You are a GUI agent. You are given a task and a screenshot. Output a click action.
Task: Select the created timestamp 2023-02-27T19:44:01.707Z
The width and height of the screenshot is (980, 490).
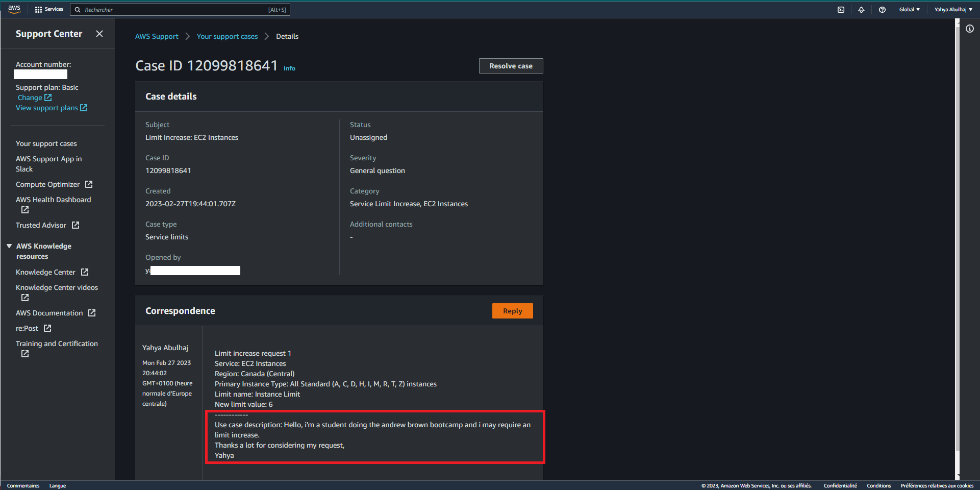pyautogui.click(x=190, y=204)
